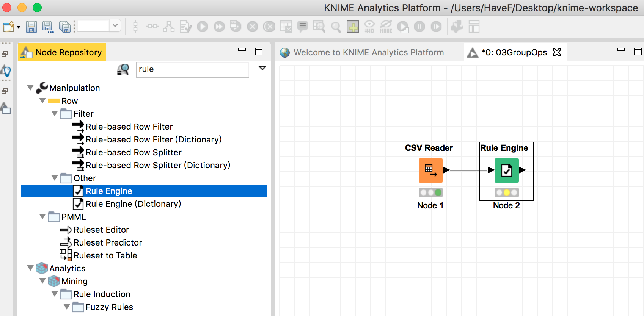Screen dimensions: 644x316
Task: Maximize the Node Repository panel
Action: [x=259, y=52]
